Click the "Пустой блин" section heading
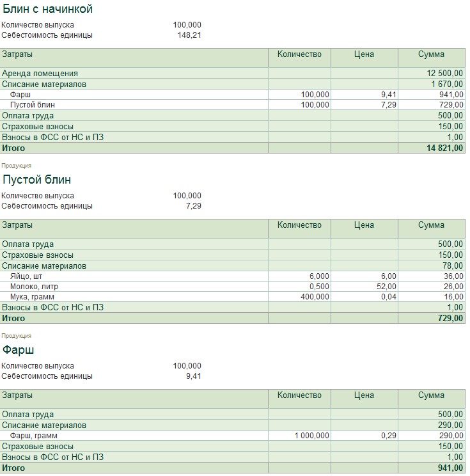Screen dimensions: 470x476 37,180
